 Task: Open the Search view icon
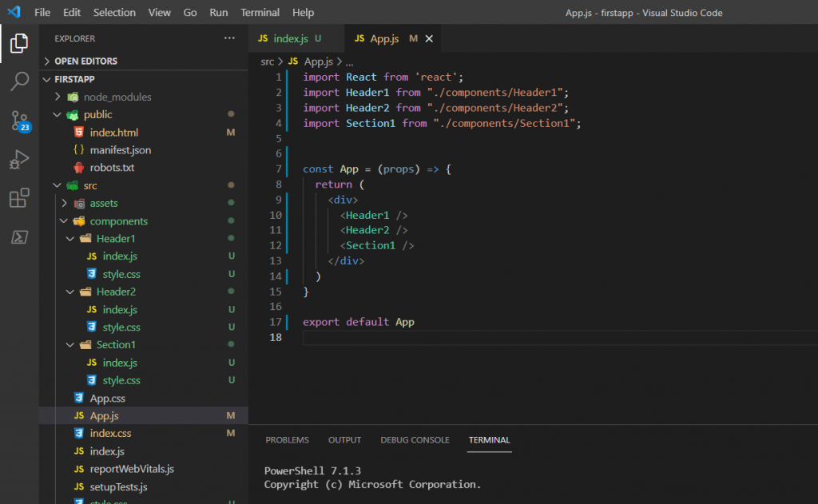[x=19, y=81]
